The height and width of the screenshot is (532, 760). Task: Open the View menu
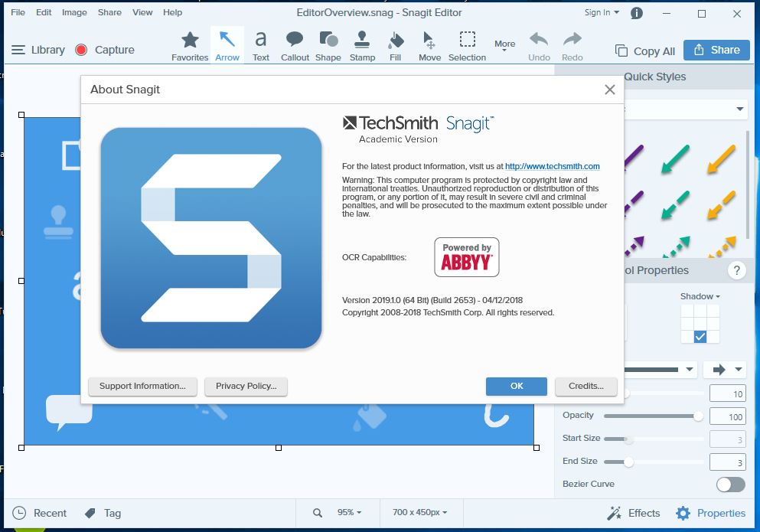142,12
